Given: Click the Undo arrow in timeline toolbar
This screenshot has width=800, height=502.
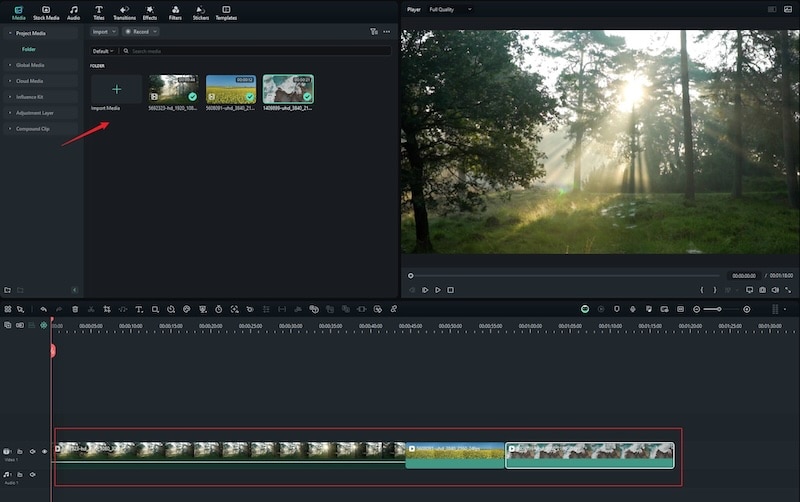Looking at the screenshot, I should coord(43,309).
